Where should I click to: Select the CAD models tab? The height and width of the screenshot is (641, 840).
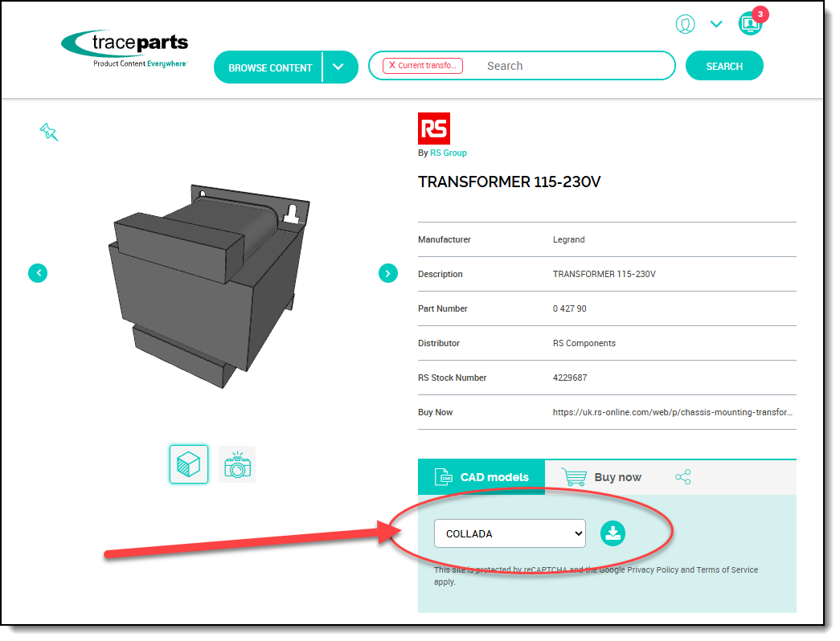pos(481,476)
